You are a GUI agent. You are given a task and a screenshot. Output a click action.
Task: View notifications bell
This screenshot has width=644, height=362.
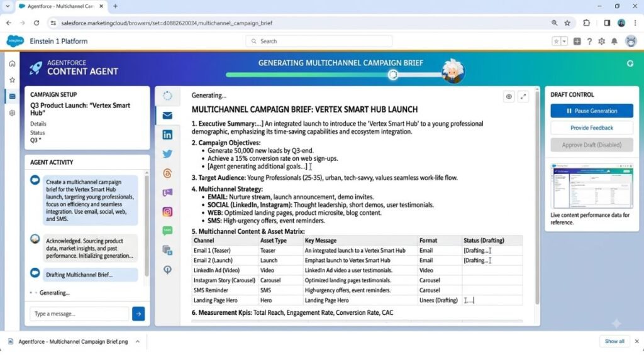coord(614,41)
